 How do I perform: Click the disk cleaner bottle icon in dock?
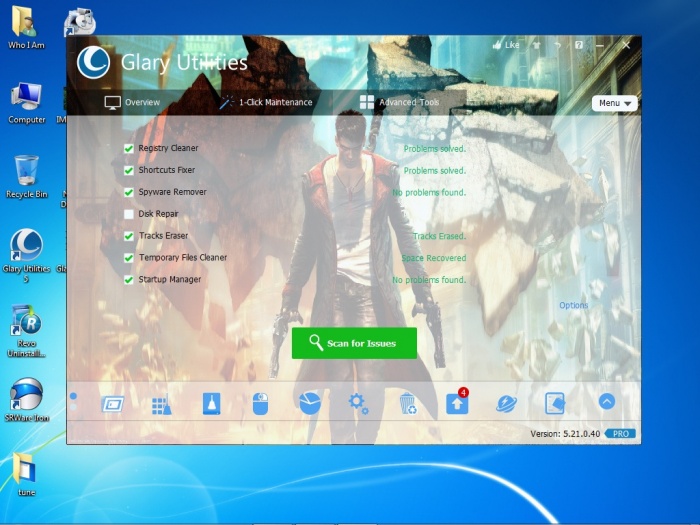pos(210,404)
